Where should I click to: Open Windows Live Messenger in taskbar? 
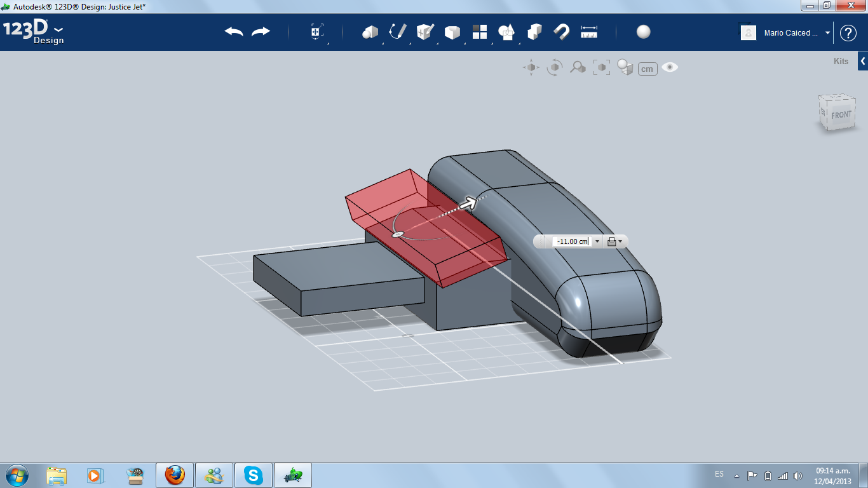point(214,475)
